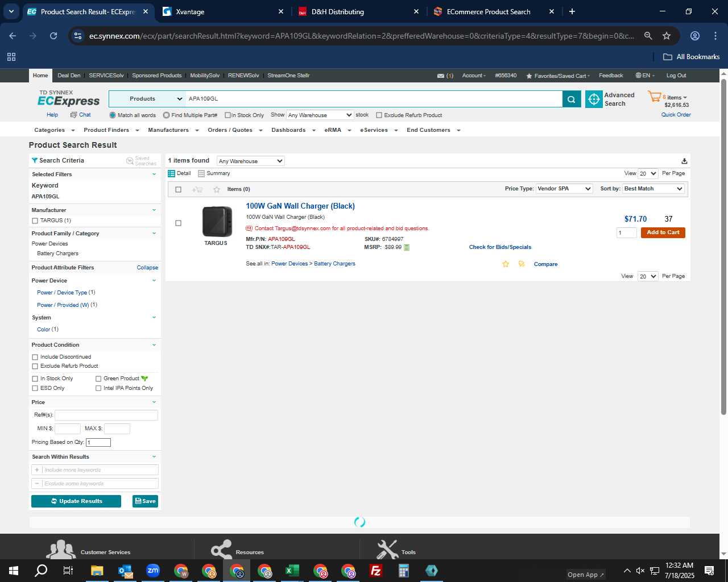Open the Categories menu

click(54, 130)
